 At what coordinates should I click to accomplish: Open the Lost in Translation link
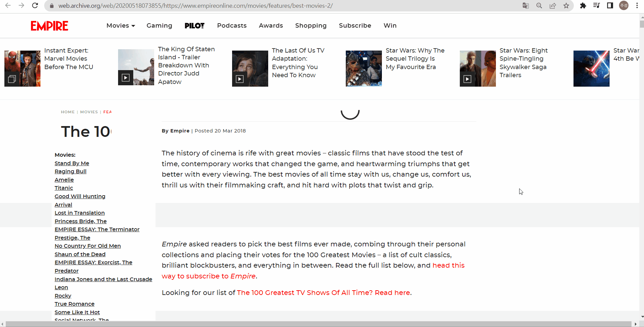[x=80, y=213]
